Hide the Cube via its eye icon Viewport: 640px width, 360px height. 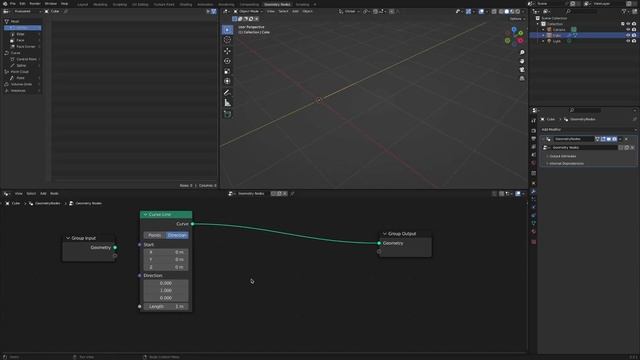(x=628, y=36)
